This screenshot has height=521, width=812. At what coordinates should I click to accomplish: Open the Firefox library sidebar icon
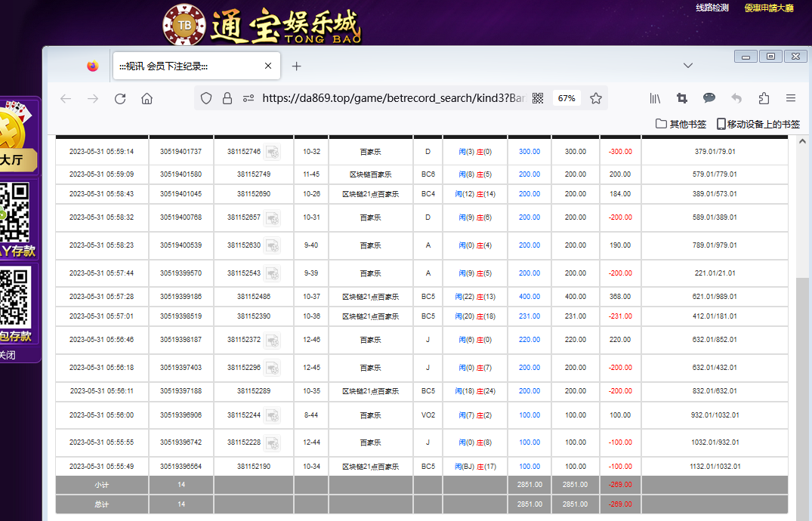click(655, 98)
